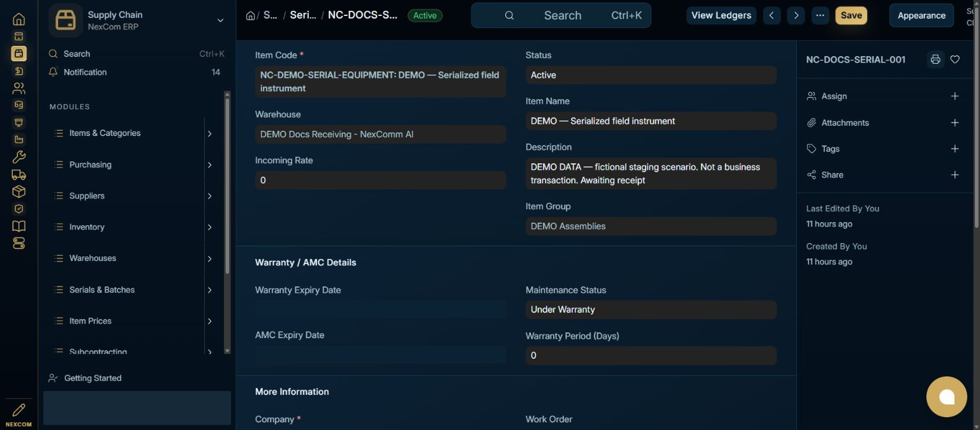Click the archive drawer icon below Home
The height and width of the screenshot is (430, 980).
[19, 36]
